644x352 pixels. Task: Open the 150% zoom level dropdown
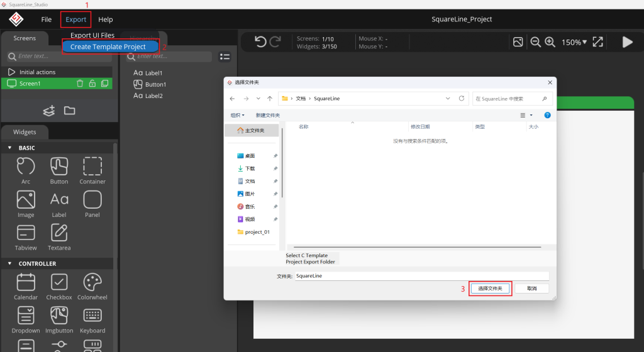(x=574, y=42)
